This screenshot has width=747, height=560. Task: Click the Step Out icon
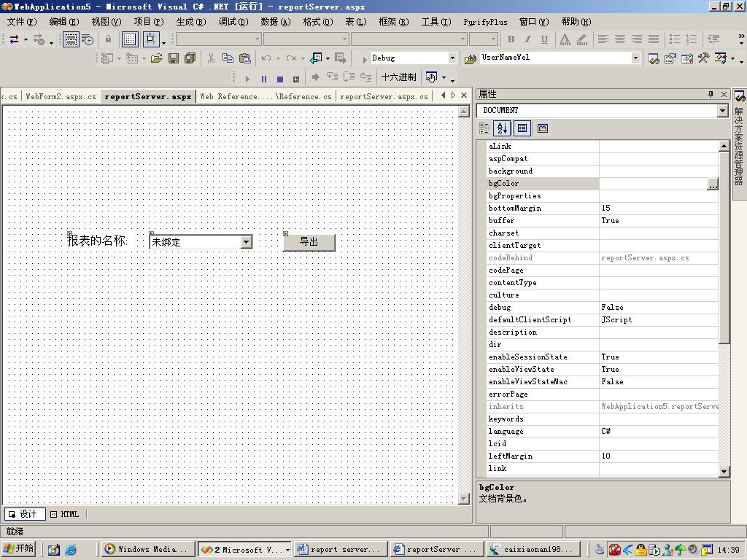tap(366, 77)
